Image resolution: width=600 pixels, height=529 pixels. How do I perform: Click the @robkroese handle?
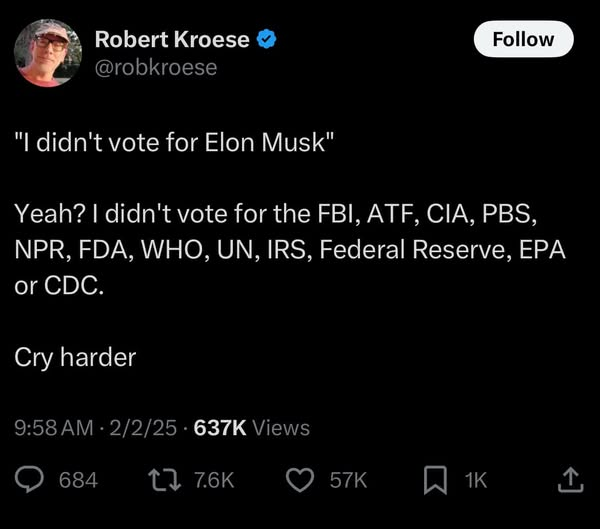pos(155,67)
